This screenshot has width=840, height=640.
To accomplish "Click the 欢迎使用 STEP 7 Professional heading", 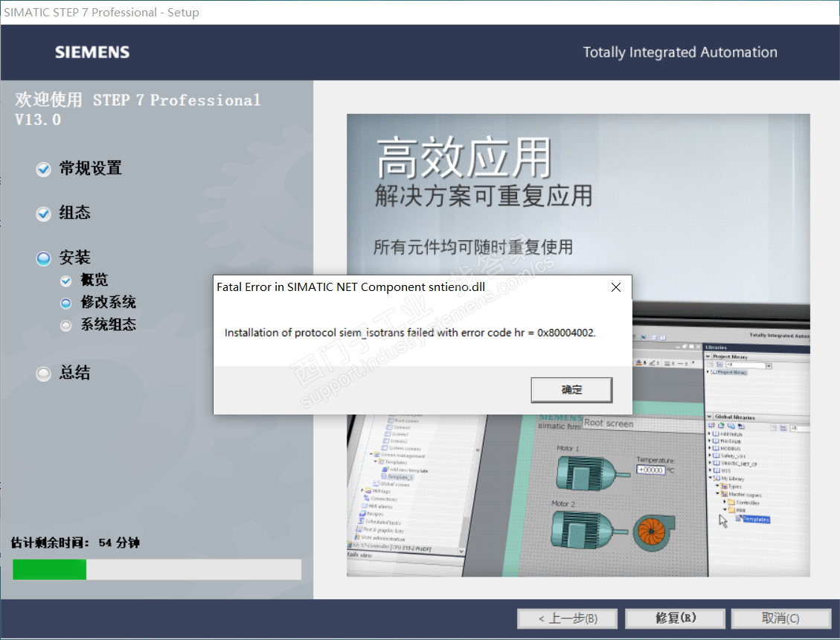I will point(138,109).
